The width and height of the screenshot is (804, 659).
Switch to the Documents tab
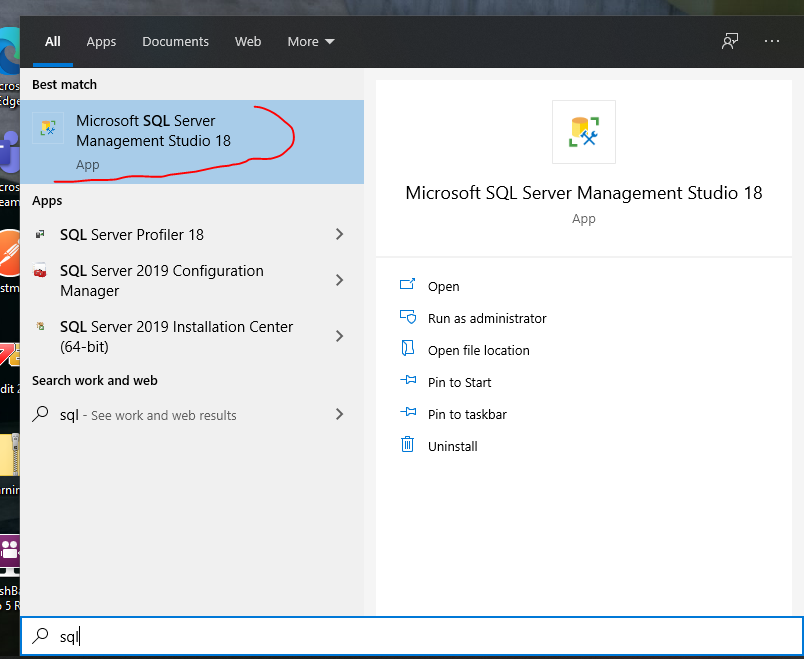(x=175, y=41)
